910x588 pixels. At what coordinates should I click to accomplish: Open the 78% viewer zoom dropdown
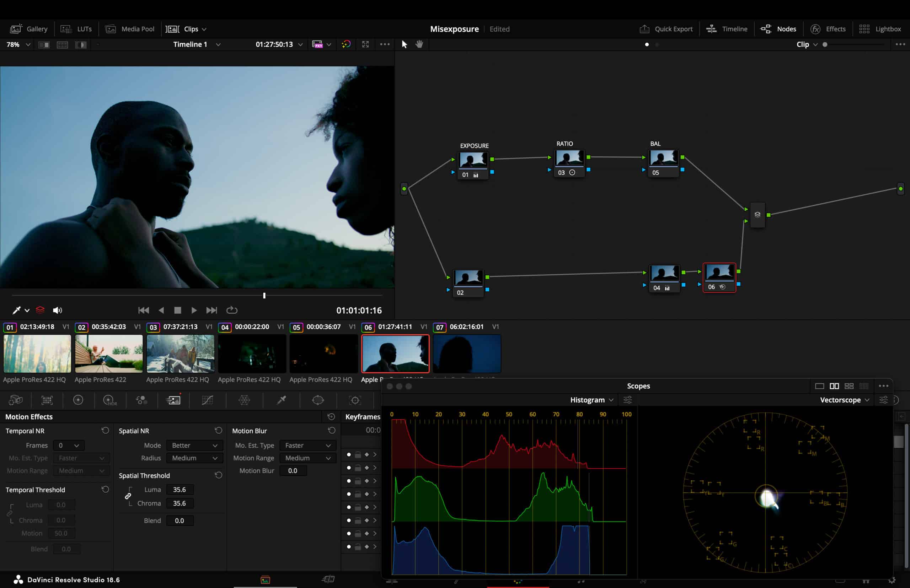[x=18, y=45]
